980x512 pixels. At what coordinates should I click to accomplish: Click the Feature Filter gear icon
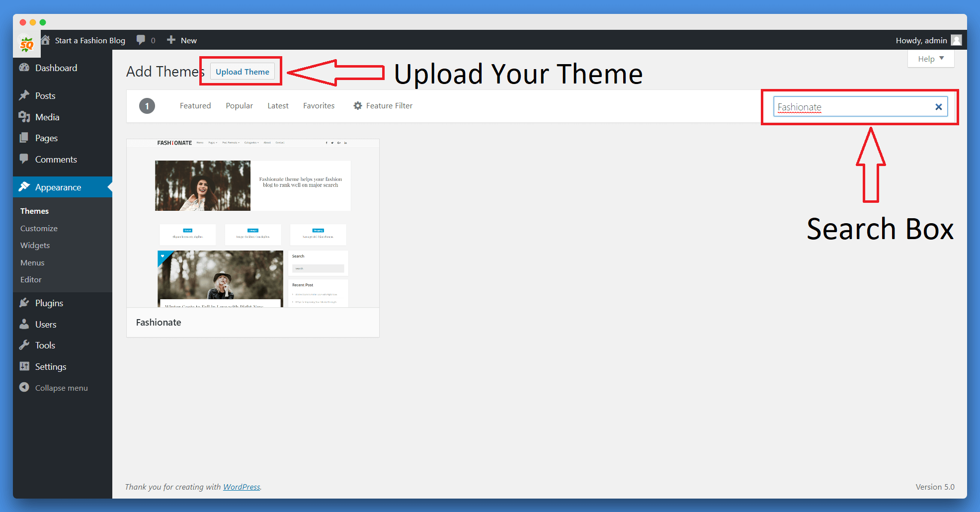pos(357,106)
